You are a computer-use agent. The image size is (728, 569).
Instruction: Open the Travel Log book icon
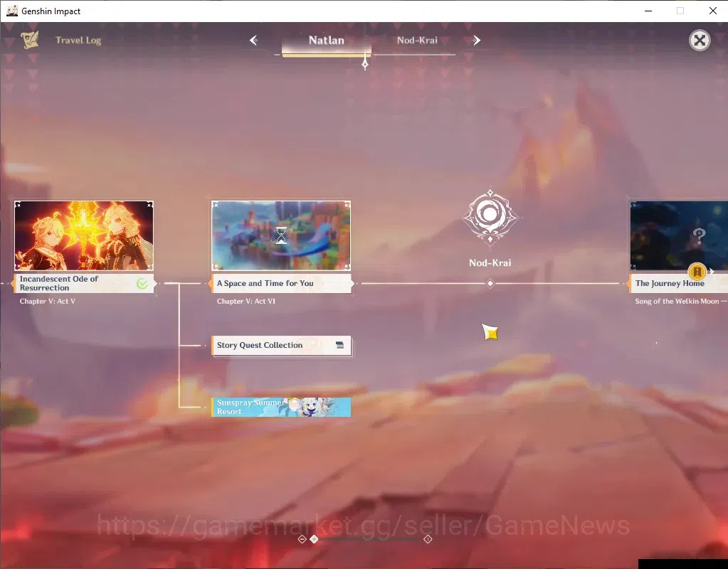(30, 41)
